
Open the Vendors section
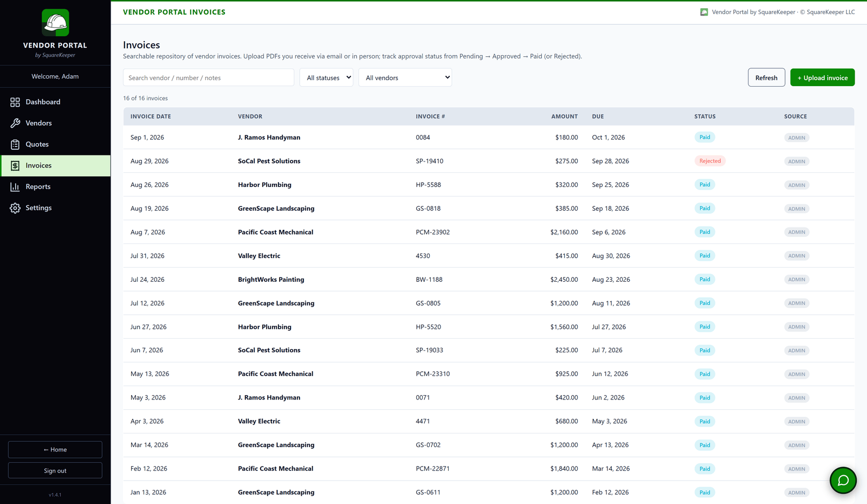click(x=55, y=123)
